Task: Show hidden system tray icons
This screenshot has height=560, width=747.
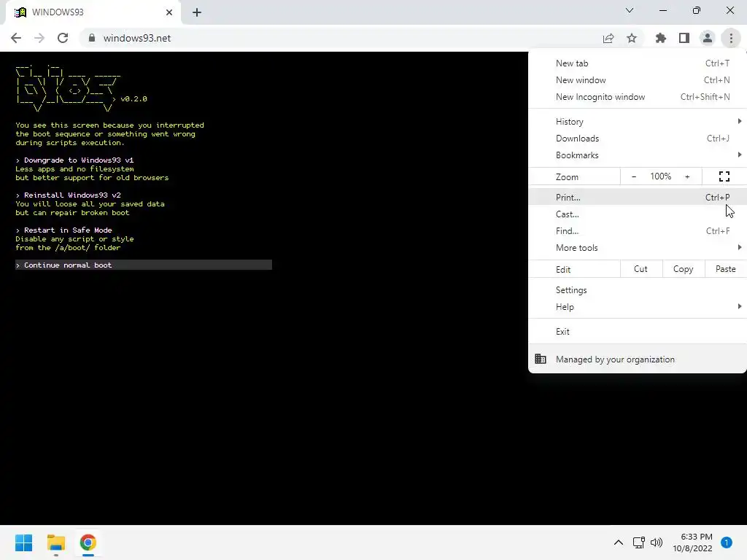Action: (x=619, y=542)
